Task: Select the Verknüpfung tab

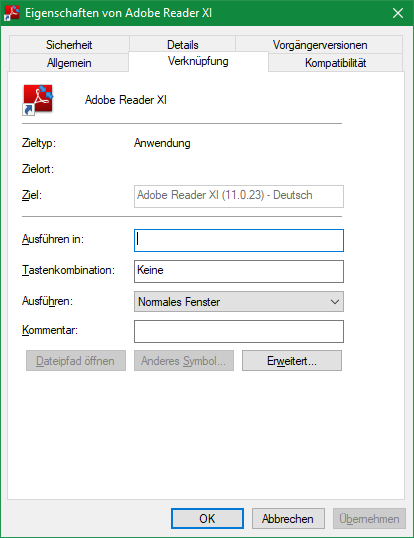Action: pos(198,61)
